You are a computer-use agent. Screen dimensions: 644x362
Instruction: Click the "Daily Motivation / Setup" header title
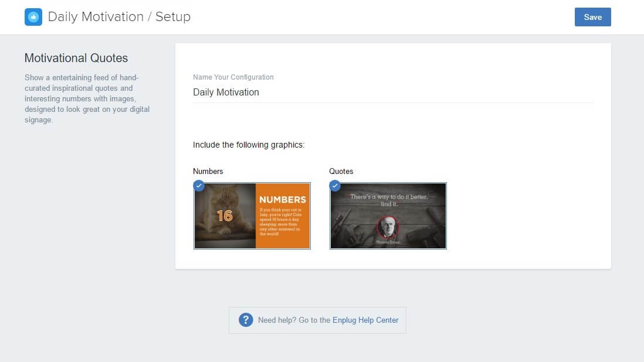coord(119,17)
